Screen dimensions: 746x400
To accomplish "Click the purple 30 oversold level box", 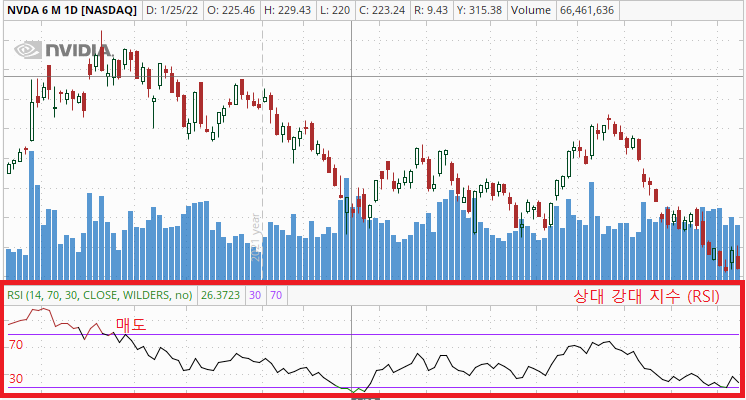I will (255, 295).
